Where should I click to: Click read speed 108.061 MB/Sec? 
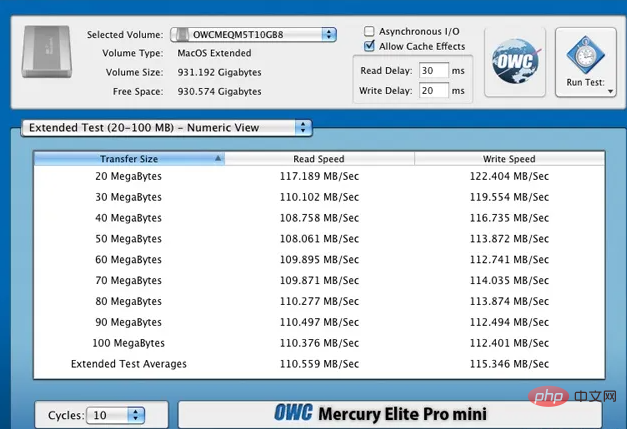(319, 239)
